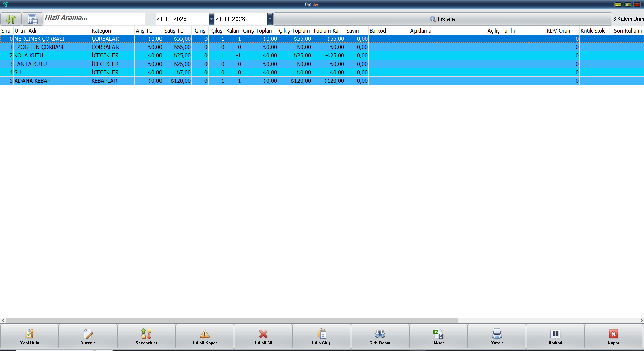644x351 pixels.
Task: Sort by Sıra column header
Action: [x=7, y=31]
